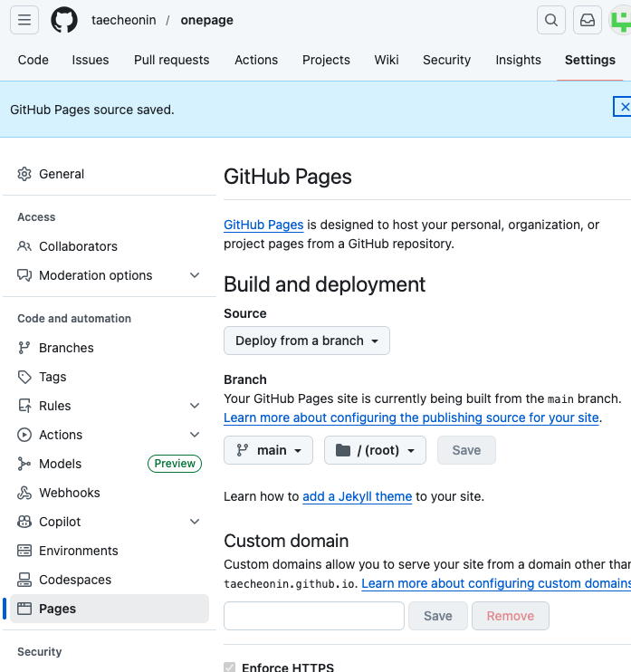
Task: Open the hamburger navigation menu
Action: 24,20
